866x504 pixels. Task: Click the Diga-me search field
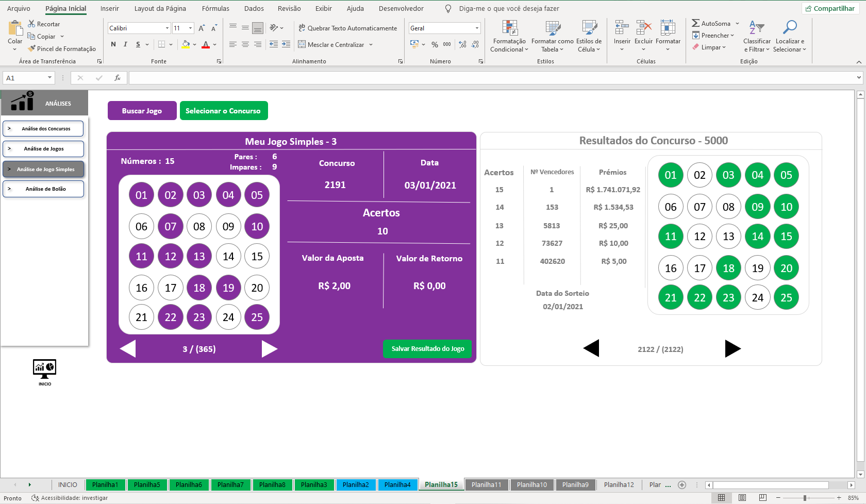(508, 8)
